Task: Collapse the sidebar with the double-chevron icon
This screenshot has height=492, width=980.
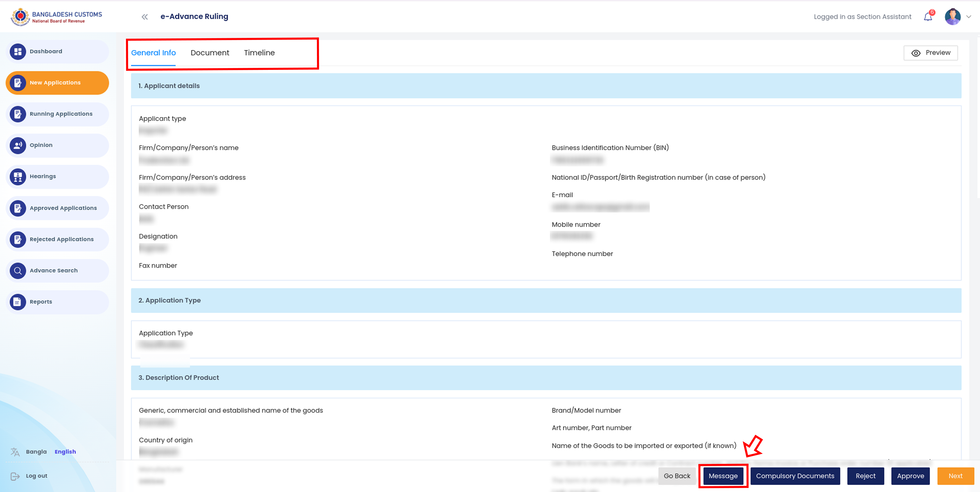Action: pos(145,17)
